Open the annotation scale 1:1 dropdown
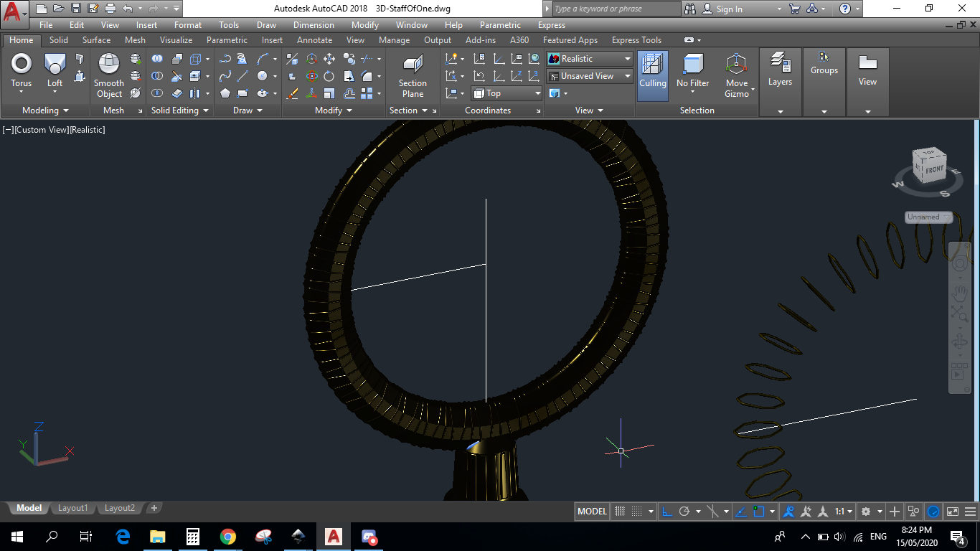This screenshot has width=980, height=551. pos(844,512)
